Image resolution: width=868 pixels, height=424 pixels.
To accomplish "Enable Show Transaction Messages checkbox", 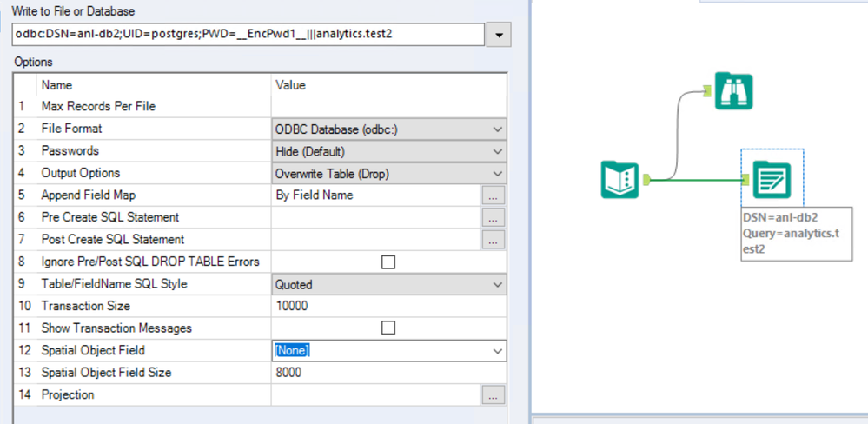I will click(388, 328).
